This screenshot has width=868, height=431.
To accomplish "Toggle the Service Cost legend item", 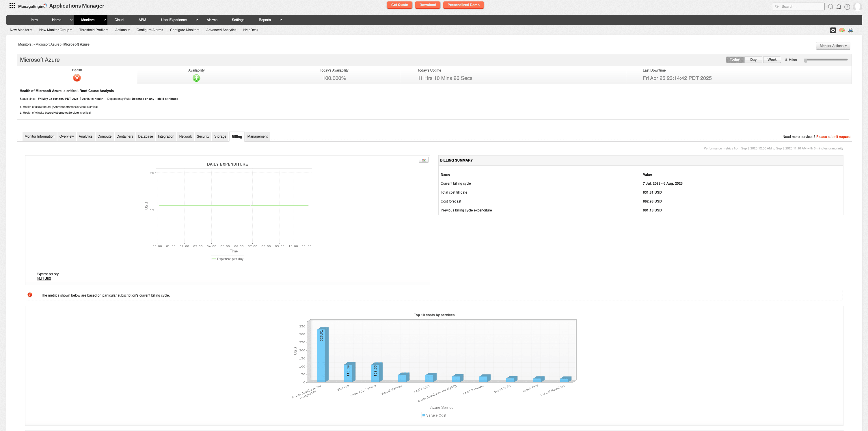I will 434,415.
